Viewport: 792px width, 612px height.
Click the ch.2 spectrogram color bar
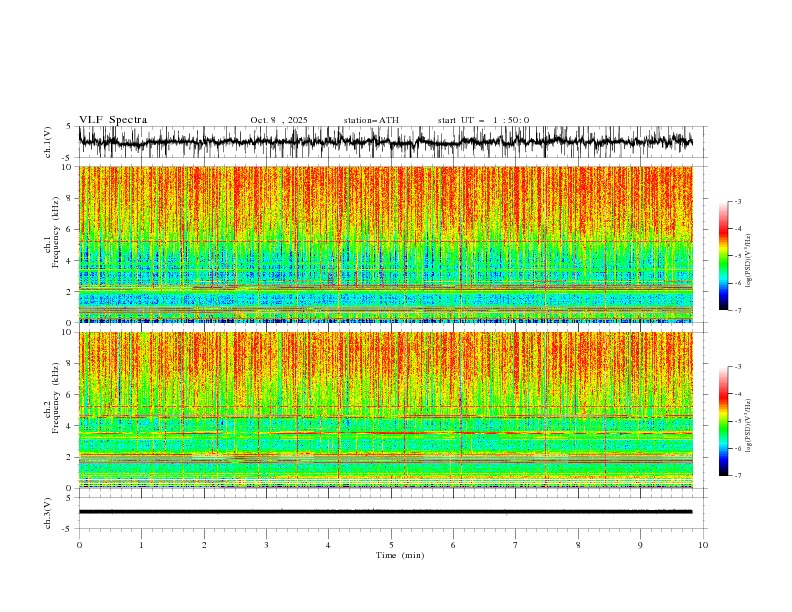[x=723, y=421]
